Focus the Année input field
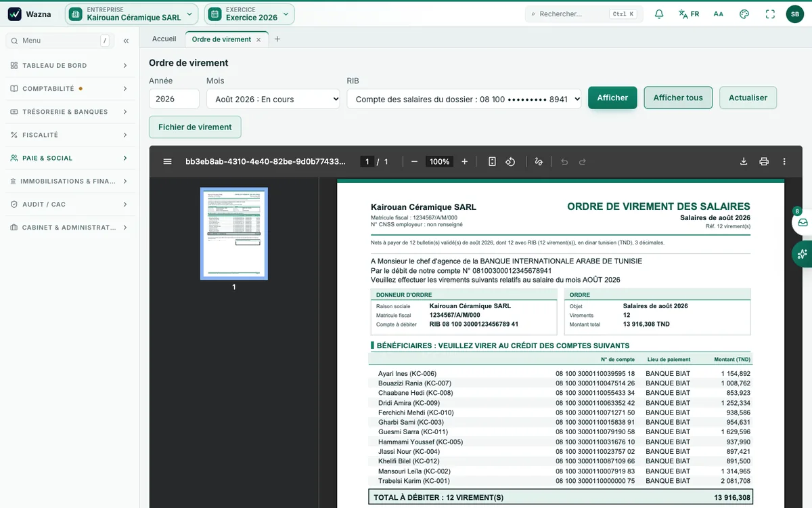The image size is (812, 508). (174, 99)
